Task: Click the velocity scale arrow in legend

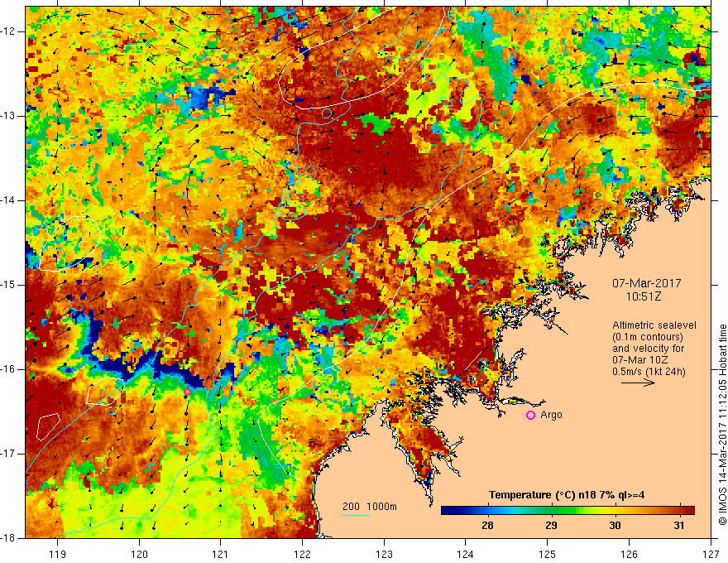Action: point(638,383)
